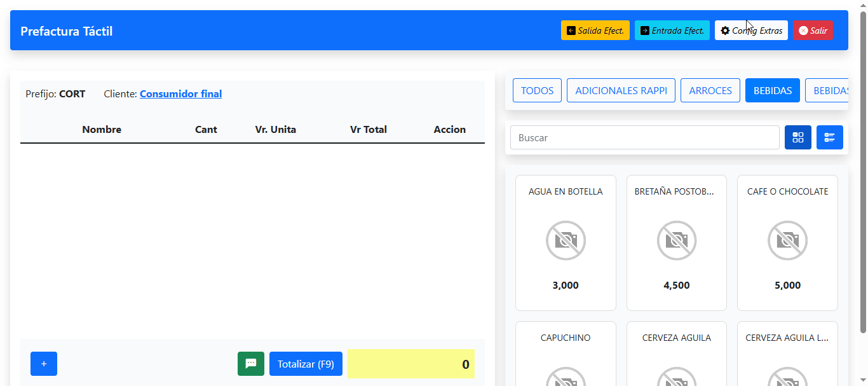Screen dimensions: 868x386
Task: Select the CAPUCHINO product card
Action: (x=566, y=353)
